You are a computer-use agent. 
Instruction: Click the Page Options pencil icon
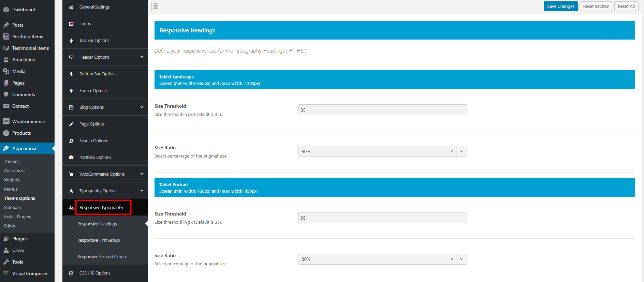point(71,124)
